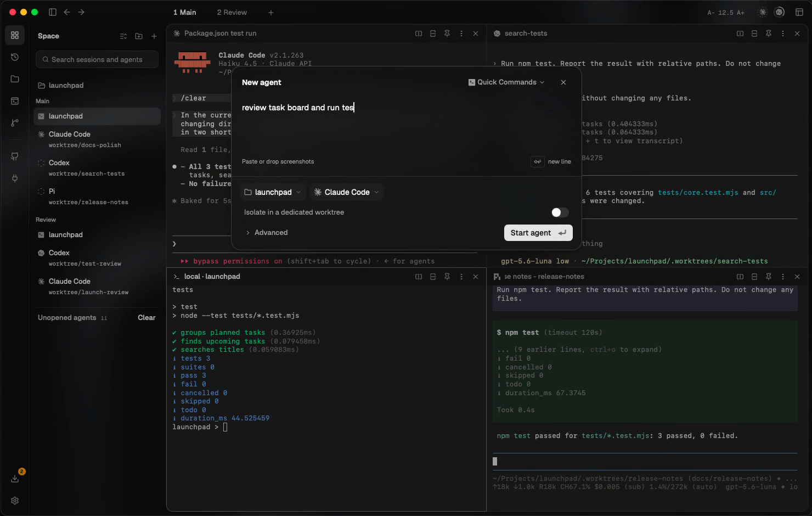Split the release-notes pane horizontally
Viewport: 812px width, 516px height.
[x=754, y=277]
